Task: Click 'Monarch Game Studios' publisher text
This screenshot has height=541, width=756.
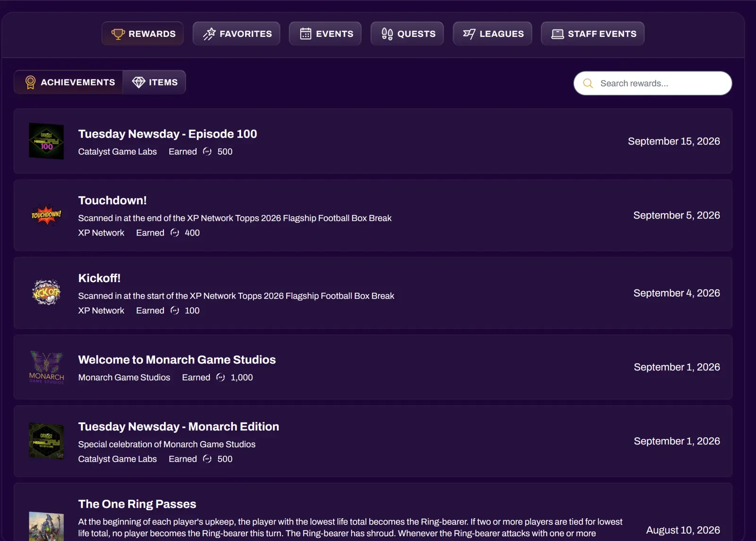Action: (x=124, y=377)
